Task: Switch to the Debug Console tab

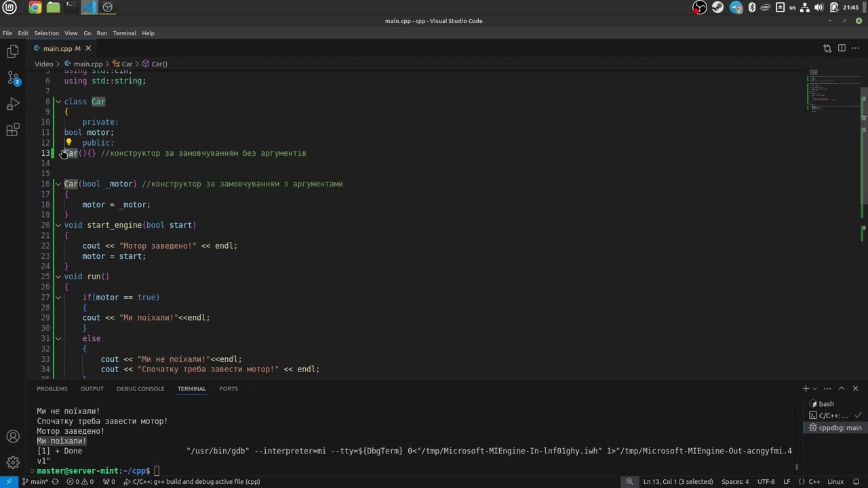Action: click(140, 389)
